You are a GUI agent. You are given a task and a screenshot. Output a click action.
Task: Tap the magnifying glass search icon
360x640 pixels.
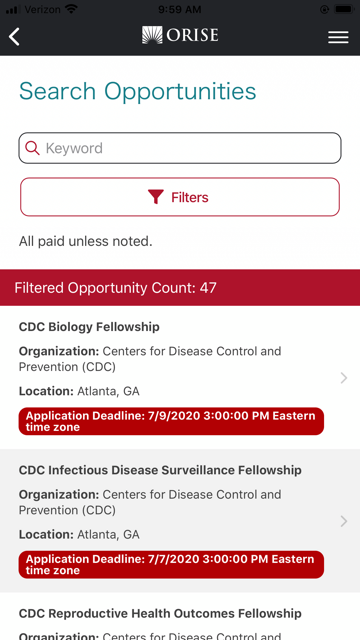point(32,148)
